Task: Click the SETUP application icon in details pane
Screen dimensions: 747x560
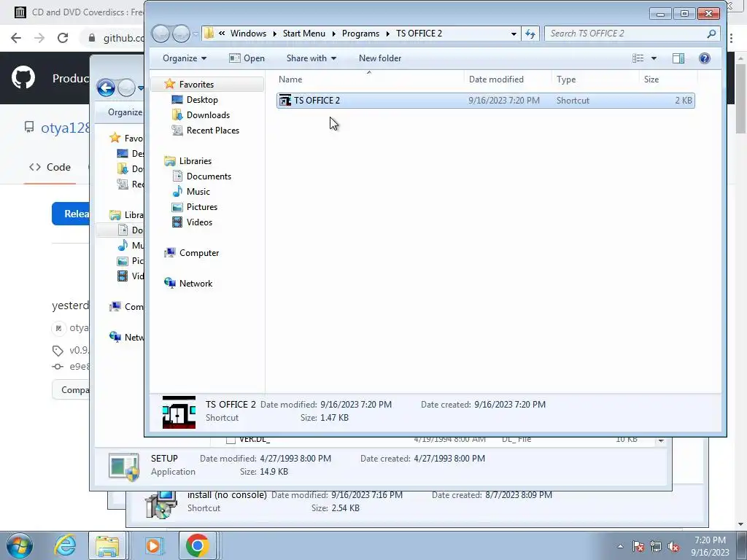Action: click(x=124, y=466)
